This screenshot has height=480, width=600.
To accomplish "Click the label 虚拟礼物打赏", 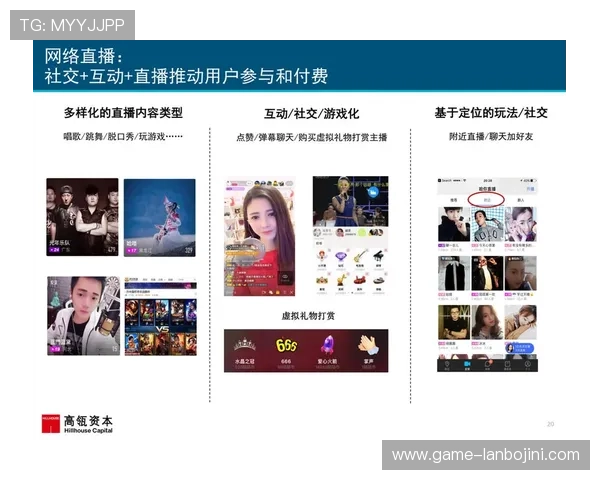I will click(x=308, y=316).
